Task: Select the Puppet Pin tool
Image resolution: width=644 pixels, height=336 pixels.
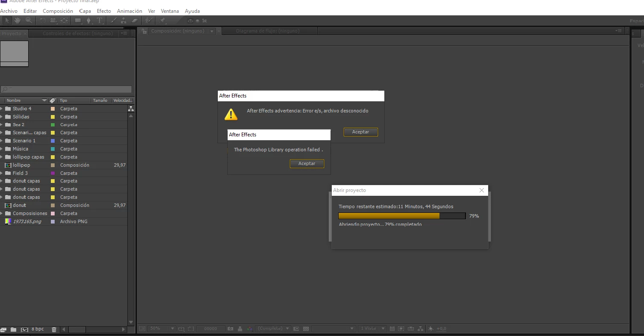Action: click(163, 20)
